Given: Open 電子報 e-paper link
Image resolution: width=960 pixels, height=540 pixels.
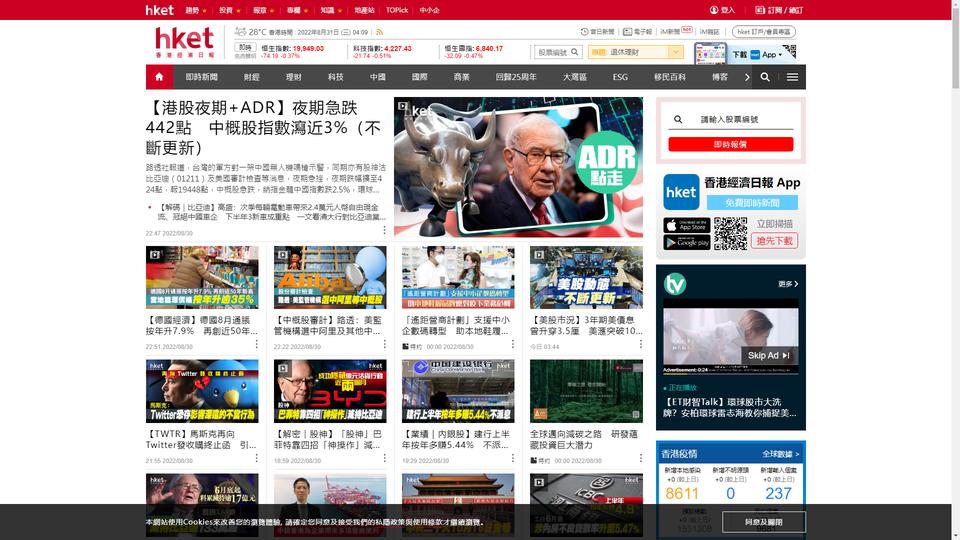Looking at the screenshot, I should (637, 31).
